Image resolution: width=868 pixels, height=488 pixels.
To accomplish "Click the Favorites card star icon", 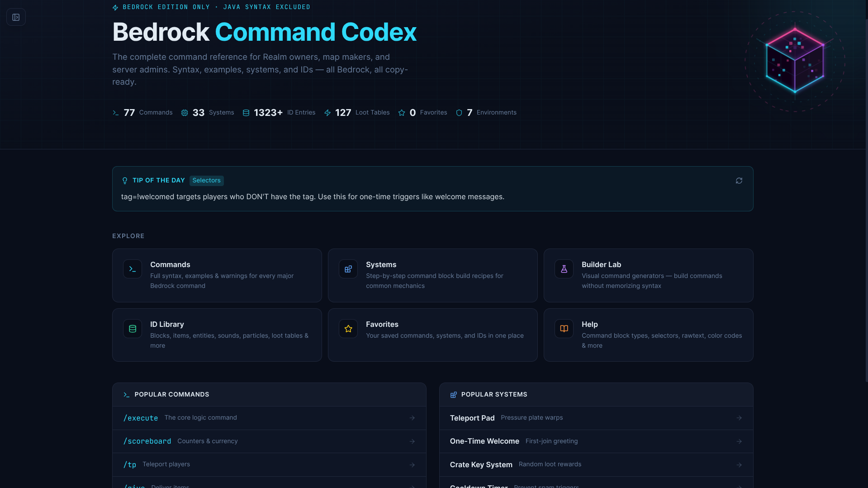I will pyautogui.click(x=348, y=329).
